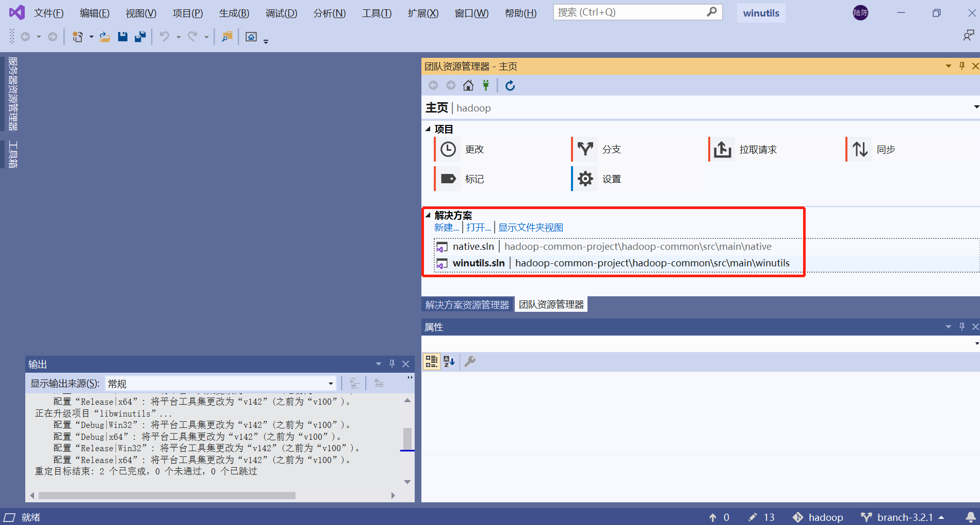Open the 主页 hadoop page dropdown

(976, 107)
